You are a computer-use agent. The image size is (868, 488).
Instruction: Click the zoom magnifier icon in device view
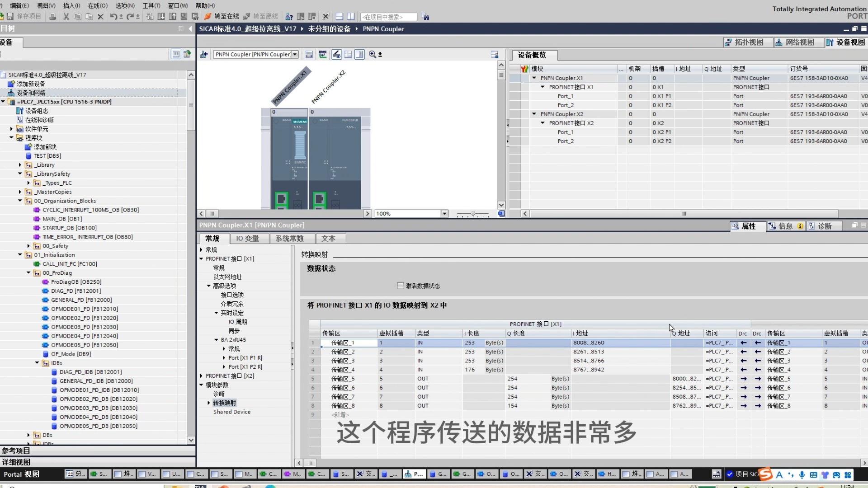(373, 54)
